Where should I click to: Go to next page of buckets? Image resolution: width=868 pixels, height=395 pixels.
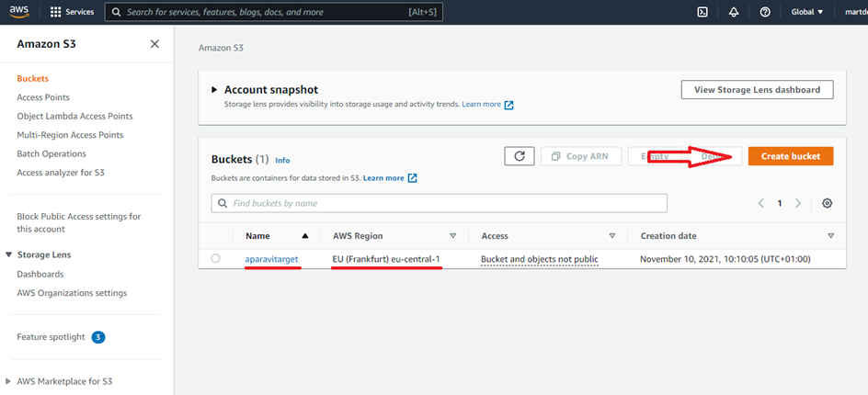pyautogui.click(x=798, y=203)
